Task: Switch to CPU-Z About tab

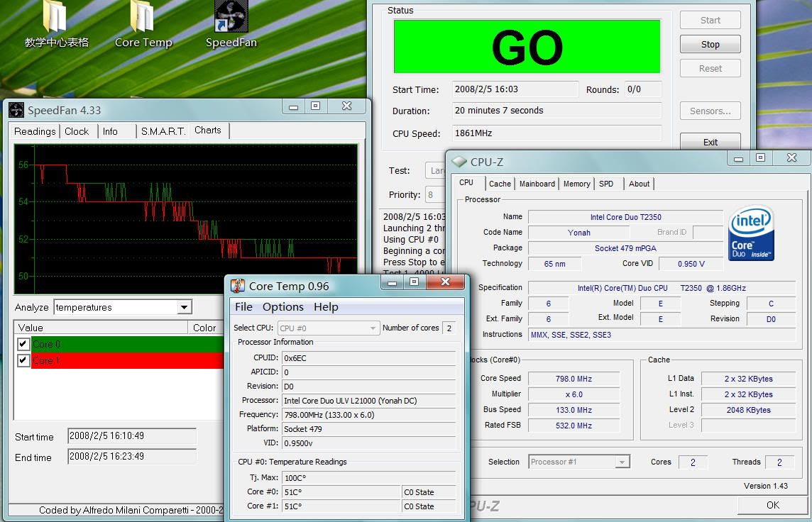Action: pyautogui.click(x=639, y=184)
